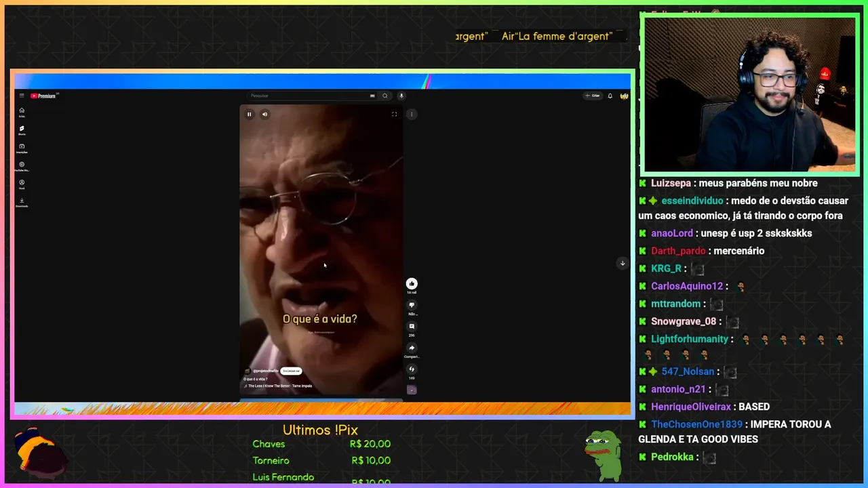Open YouTube Music from sidebar
868x488 pixels.
point(22,166)
